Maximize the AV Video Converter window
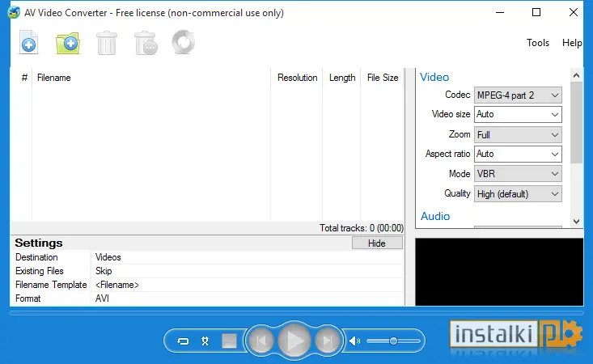Image resolution: width=593 pixels, height=364 pixels. 536,12
